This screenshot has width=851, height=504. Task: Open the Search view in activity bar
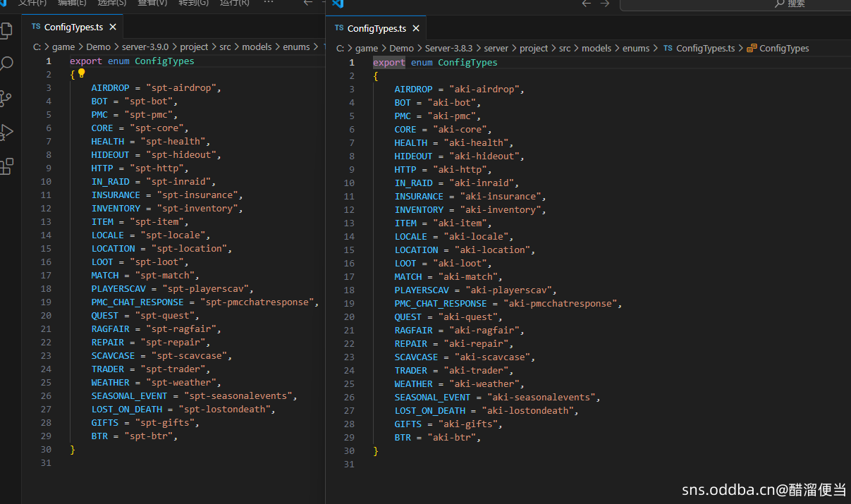[6, 64]
